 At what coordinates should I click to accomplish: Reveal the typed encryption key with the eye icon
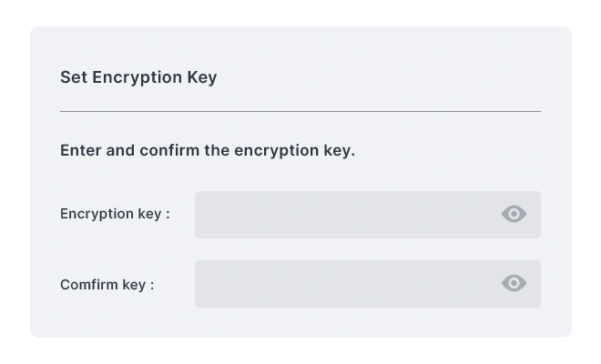click(514, 214)
